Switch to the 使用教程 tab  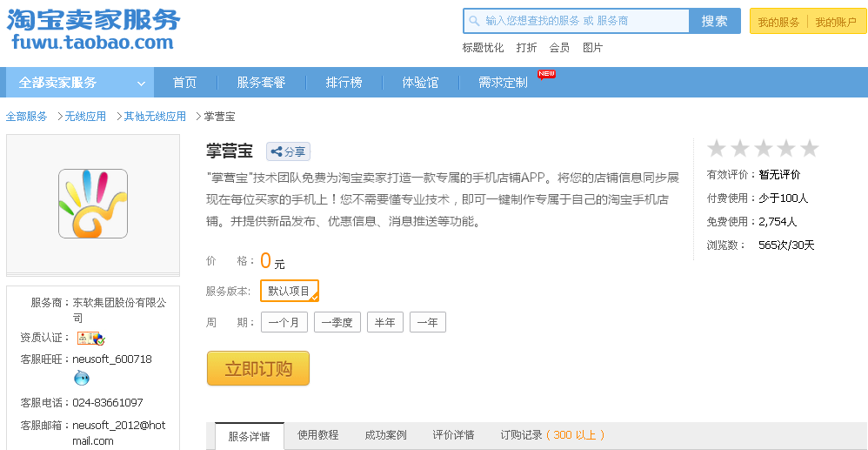(x=317, y=435)
